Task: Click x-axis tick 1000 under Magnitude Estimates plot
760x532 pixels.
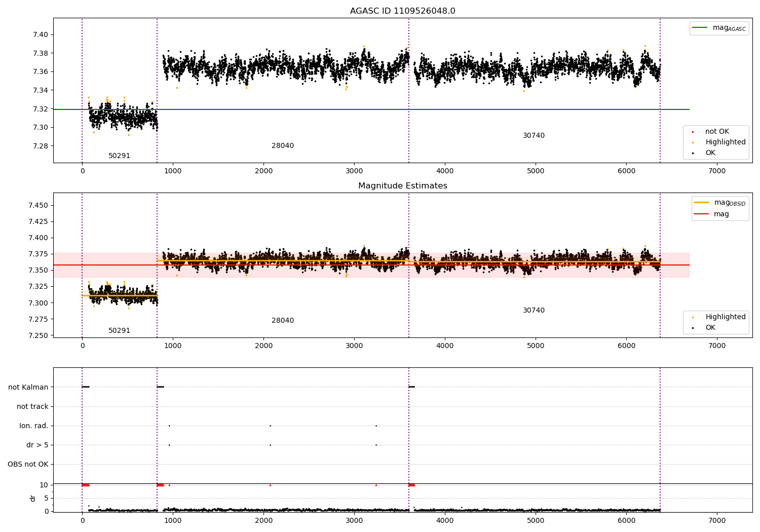Action: (173, 346)
